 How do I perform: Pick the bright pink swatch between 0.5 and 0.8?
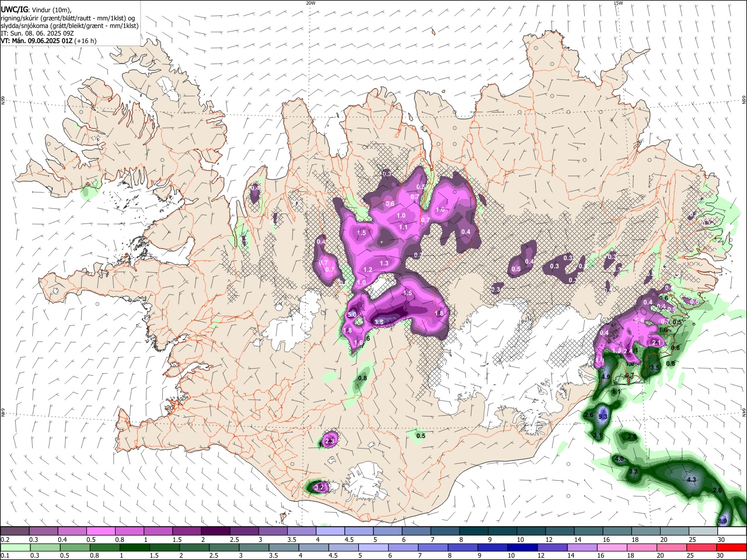[100, 531]
